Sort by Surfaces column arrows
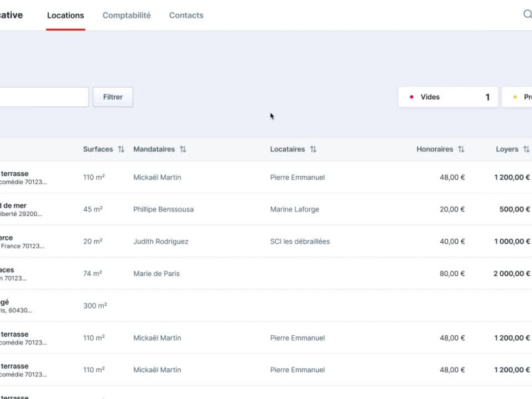The image size is (532, 399). (121, 149)
